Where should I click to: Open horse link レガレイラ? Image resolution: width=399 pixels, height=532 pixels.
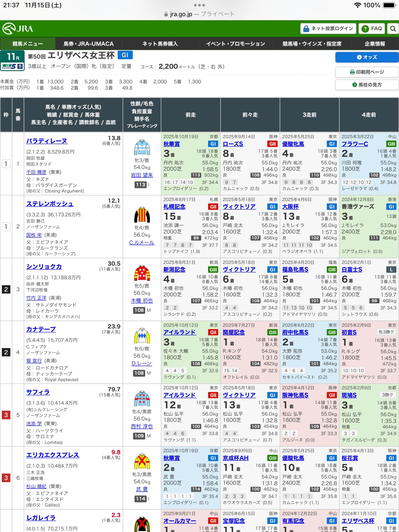(41, 518)
